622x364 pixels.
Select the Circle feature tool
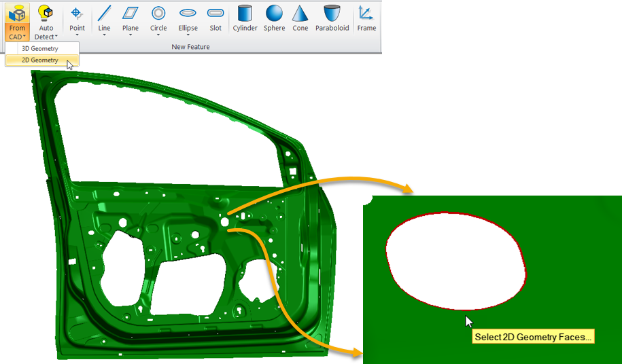[x=158, y=18]
